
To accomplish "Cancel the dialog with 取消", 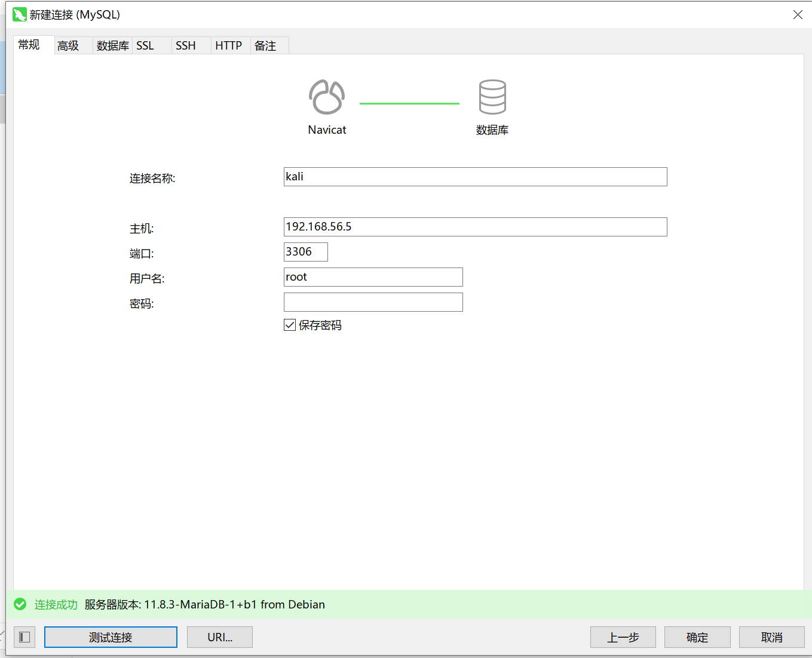I will [772, 637].
